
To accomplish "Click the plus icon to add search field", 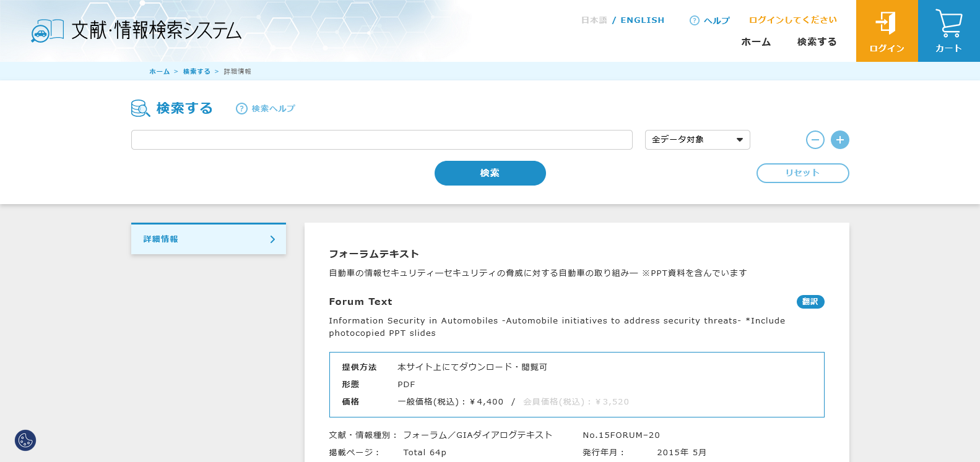I will coord(839,140).
